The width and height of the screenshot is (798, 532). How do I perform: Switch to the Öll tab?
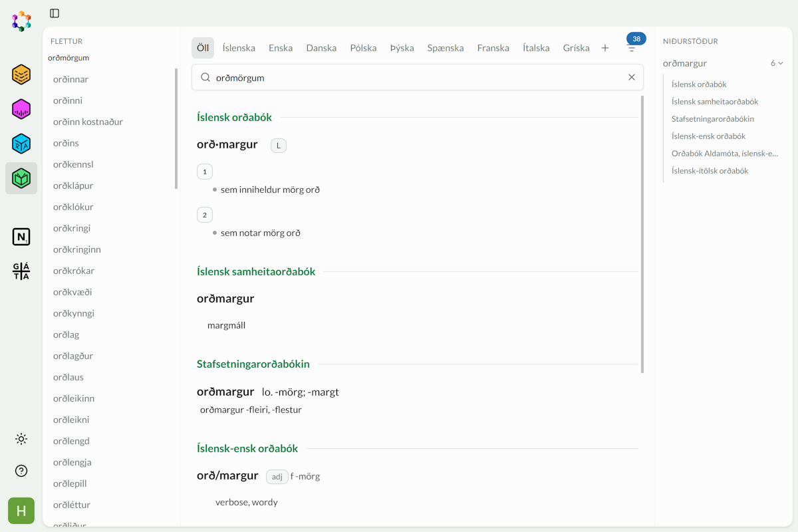coord(203,48)
